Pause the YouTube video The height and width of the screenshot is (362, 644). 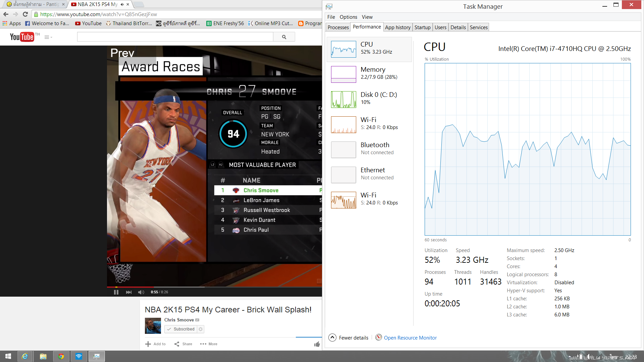click(116, 292)
